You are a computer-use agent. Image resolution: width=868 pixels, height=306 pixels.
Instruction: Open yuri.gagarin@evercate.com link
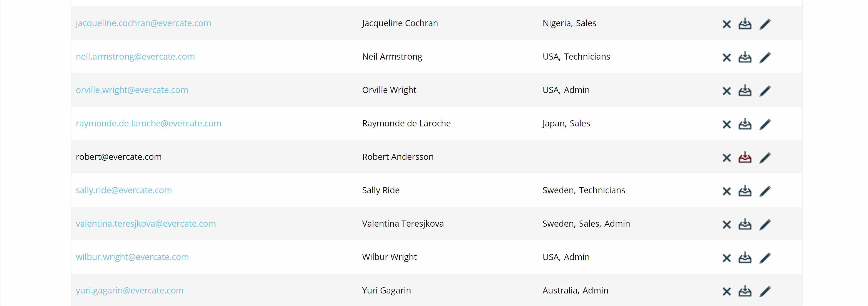tap(129, 290)
